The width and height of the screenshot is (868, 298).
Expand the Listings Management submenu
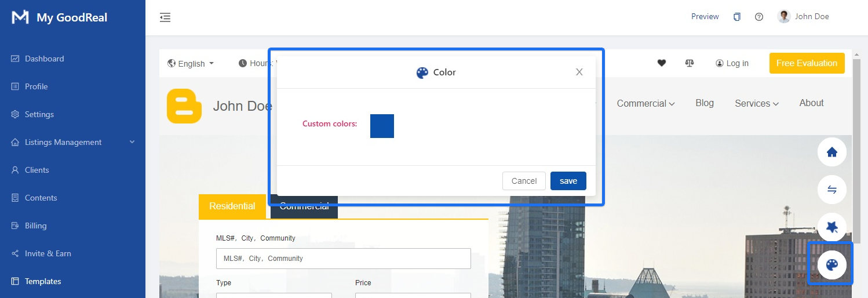point(72,142)
